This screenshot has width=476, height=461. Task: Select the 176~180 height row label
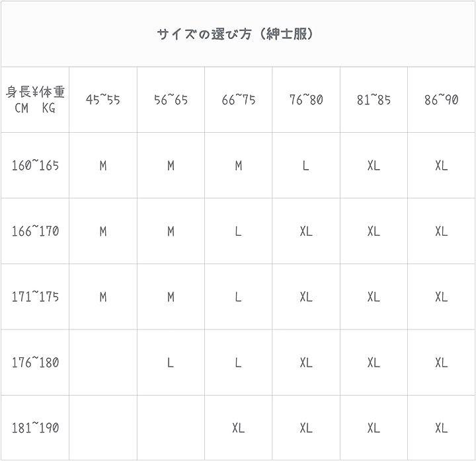click(x=35, y=362)
